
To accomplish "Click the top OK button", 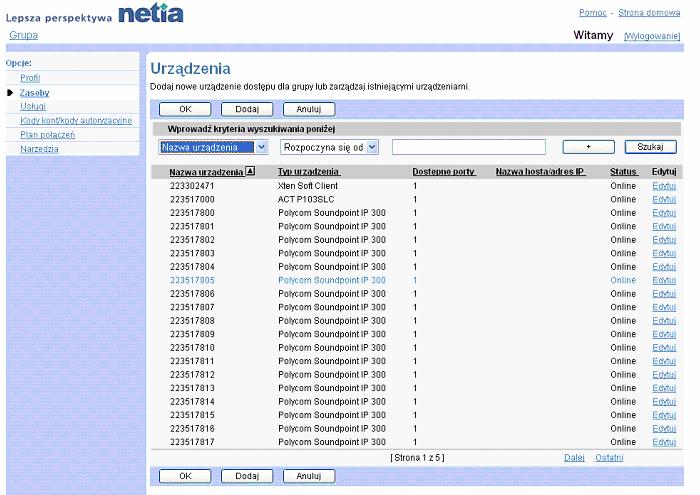I will click(185, 109).
